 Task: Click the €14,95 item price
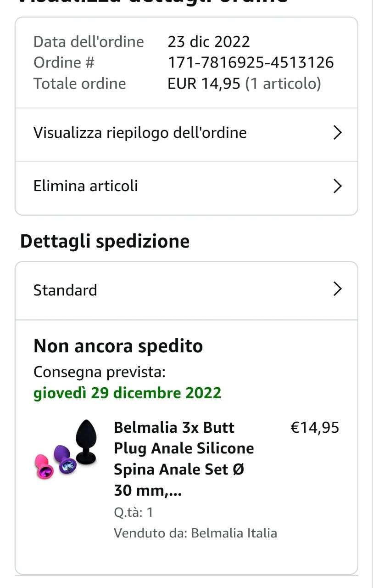pyautogui.click(x=315, y=428)
